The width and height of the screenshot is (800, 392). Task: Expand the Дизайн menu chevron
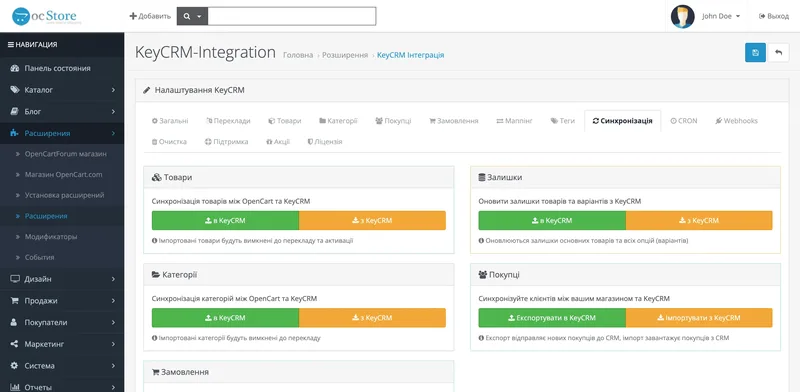pos(113,279)
